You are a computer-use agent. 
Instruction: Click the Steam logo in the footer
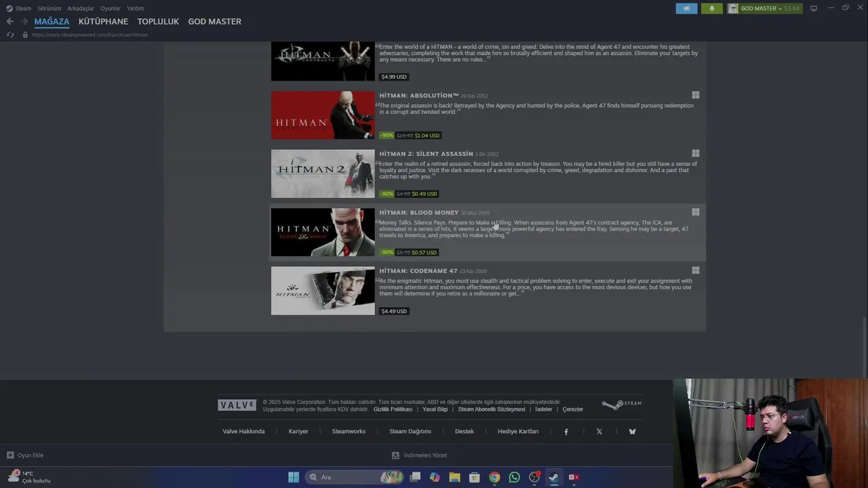[x=621, y=405]
